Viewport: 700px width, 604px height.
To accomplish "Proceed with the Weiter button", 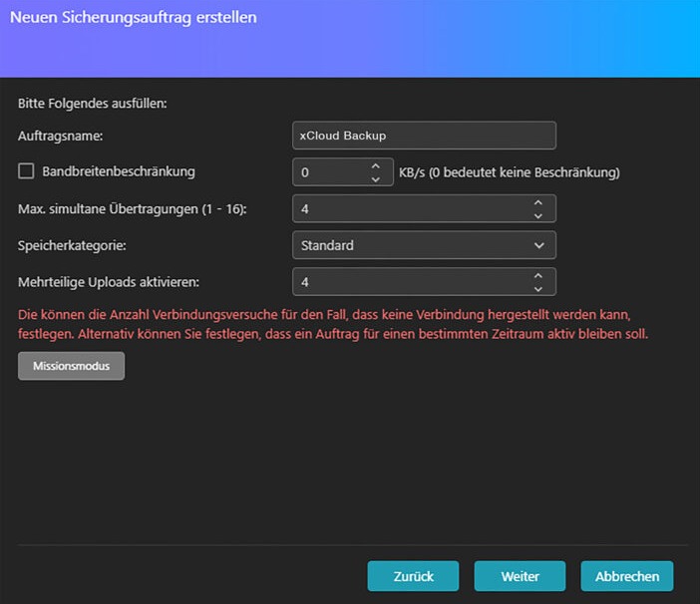I will click(521, 576).
